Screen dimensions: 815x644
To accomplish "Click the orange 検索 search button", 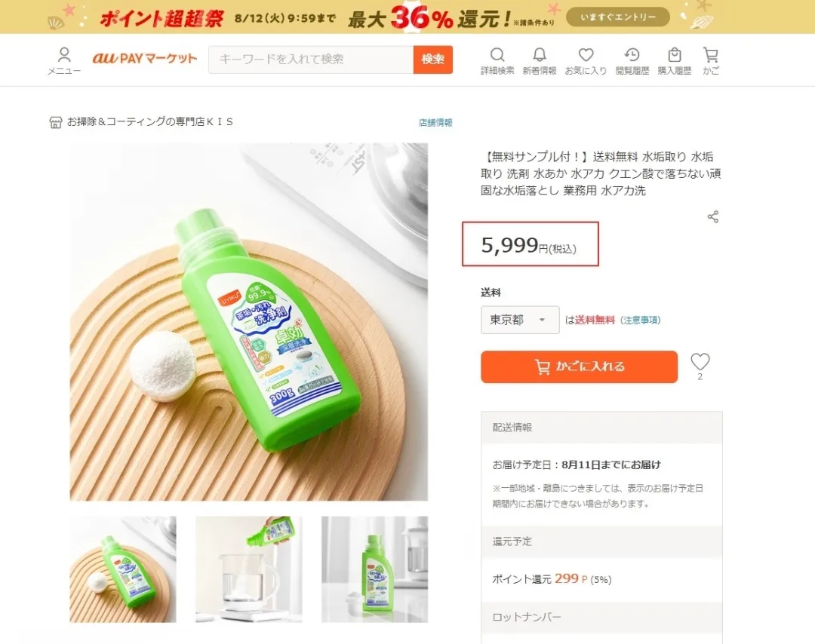I will (x=433, y=60).
